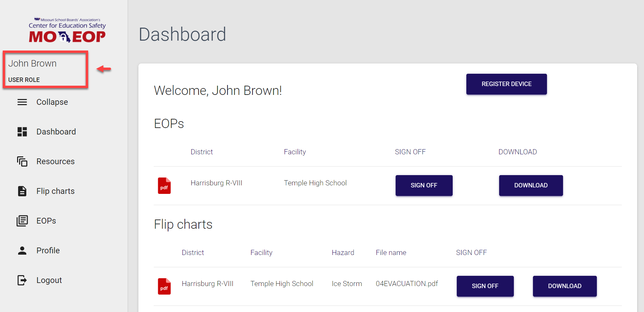Select the Profile menu item

coord(48,251)
